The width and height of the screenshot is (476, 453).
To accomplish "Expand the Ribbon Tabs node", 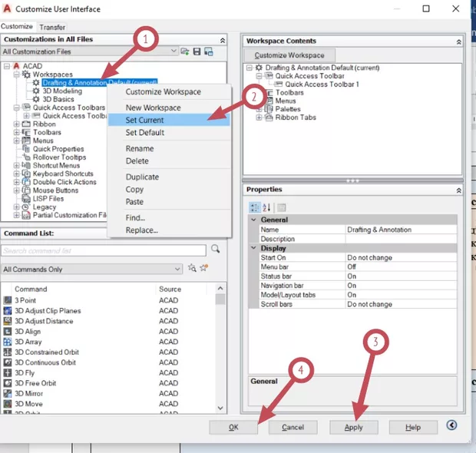I will tap(259, 117).
